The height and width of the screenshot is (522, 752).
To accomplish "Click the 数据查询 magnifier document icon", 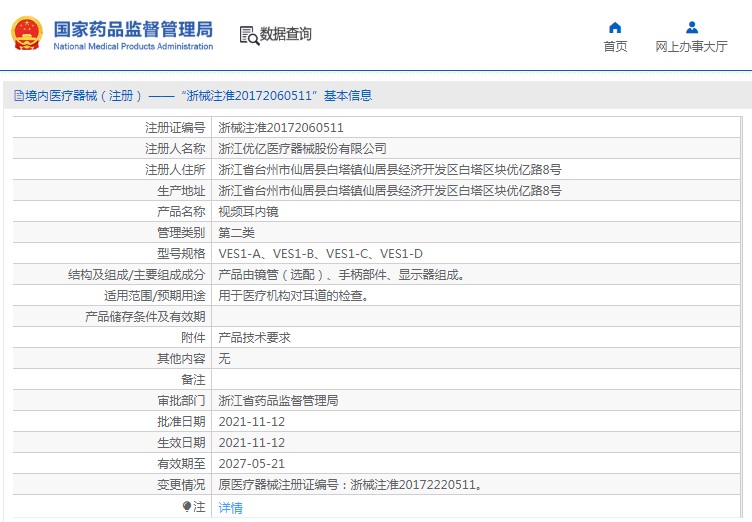I will click(x=248, y=35).
